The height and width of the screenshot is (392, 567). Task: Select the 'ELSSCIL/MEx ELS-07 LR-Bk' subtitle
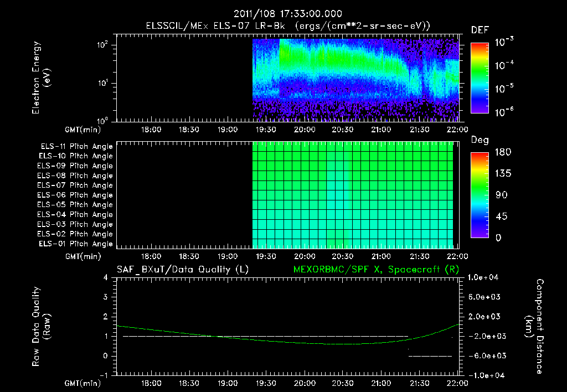tap(215, 26)
